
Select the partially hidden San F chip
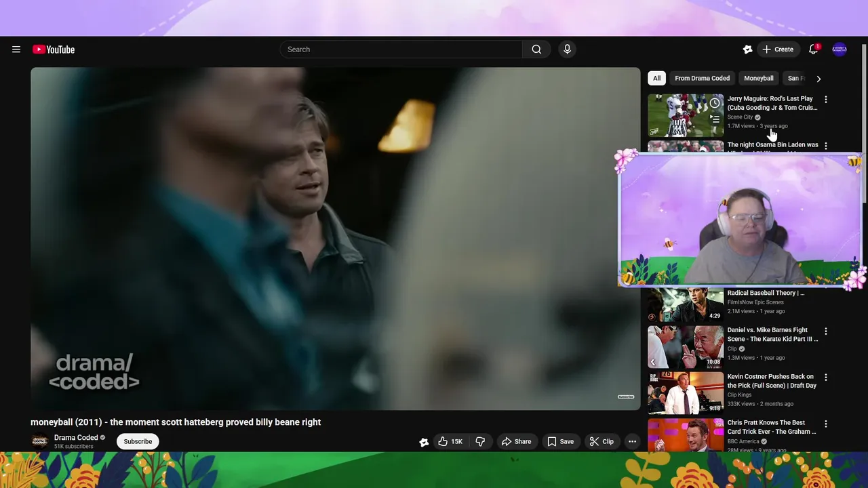(x=795, y=78)
